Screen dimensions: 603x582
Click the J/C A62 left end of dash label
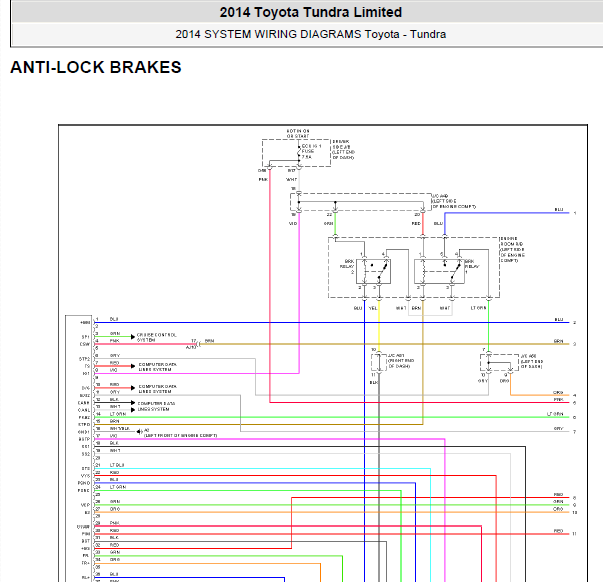(531, 361)
